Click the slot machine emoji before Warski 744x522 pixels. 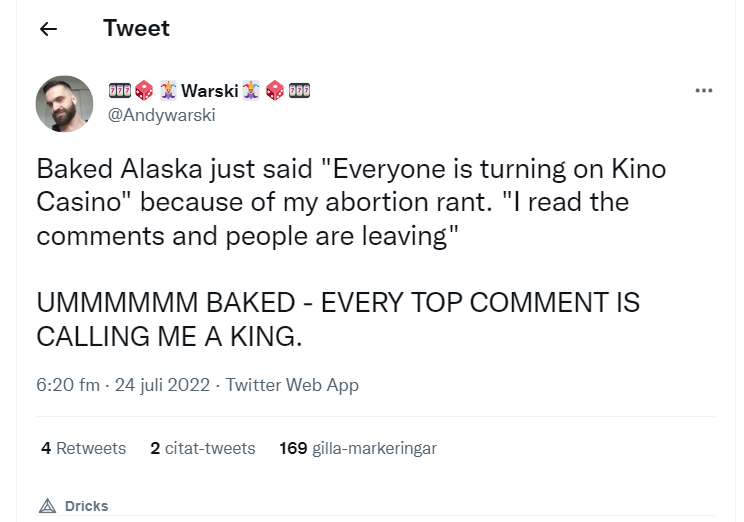pos(118,91)
